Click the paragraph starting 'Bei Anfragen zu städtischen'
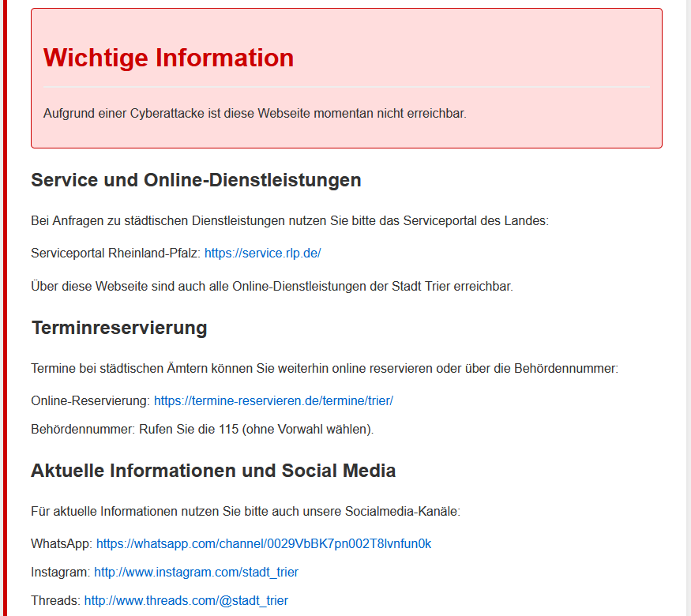The height and width of the screenshot is (616, 691). click(289, 221)
